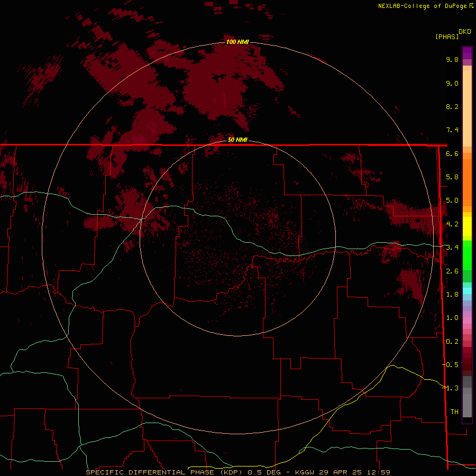476x476 pixels.
Task: Click the 12:59 timestamp
Action: 379,472
